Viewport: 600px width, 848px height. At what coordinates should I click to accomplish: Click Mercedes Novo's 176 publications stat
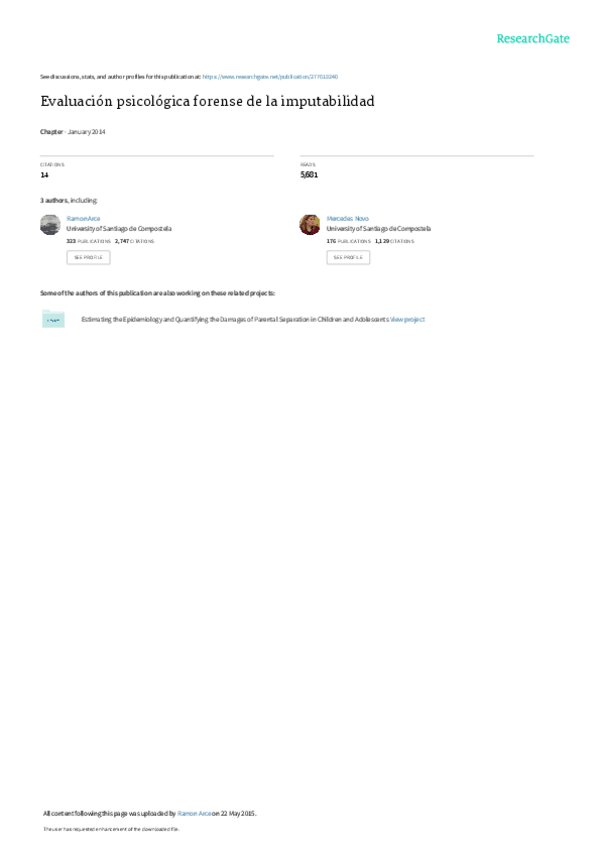(x=348, y=241)
